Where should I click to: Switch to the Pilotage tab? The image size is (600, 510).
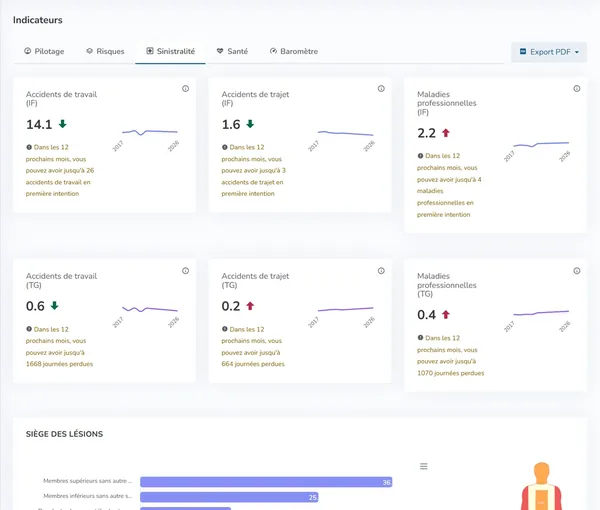(44, 51)
